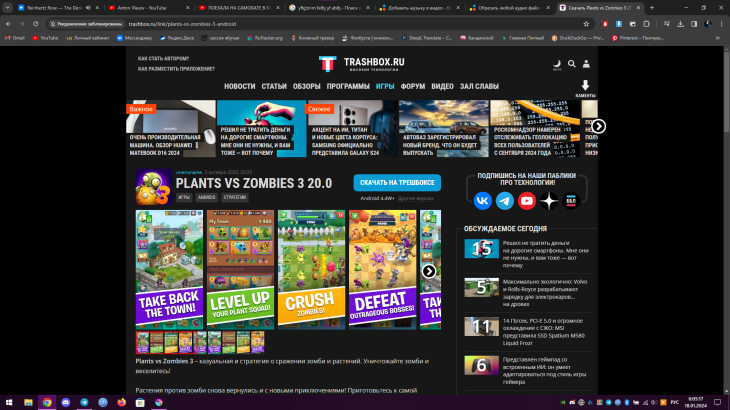This screenshot has width=730, height=410.
Task: Reload the page
Action: coord(35,24)
